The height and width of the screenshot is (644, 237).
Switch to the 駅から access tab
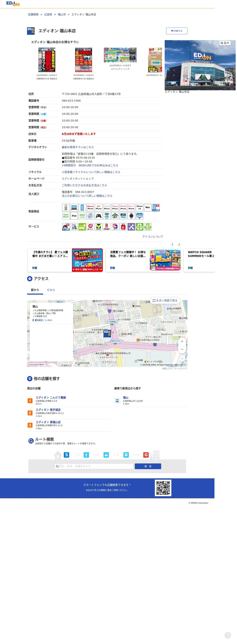(35, 290)
